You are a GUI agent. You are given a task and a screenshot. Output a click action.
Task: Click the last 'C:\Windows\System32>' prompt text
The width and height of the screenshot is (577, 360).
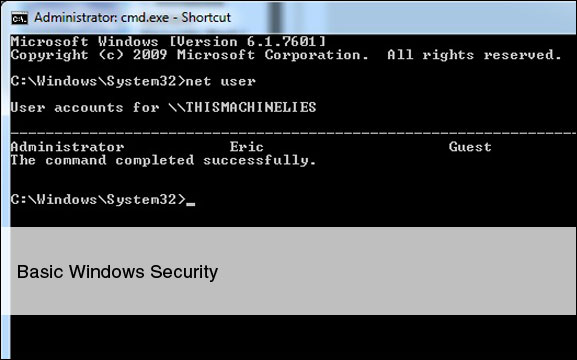tap(98, 200)
